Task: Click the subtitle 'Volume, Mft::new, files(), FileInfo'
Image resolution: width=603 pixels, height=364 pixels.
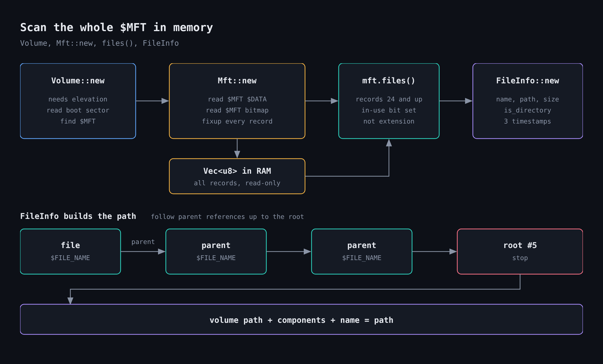Action: [x=99, y=43]
